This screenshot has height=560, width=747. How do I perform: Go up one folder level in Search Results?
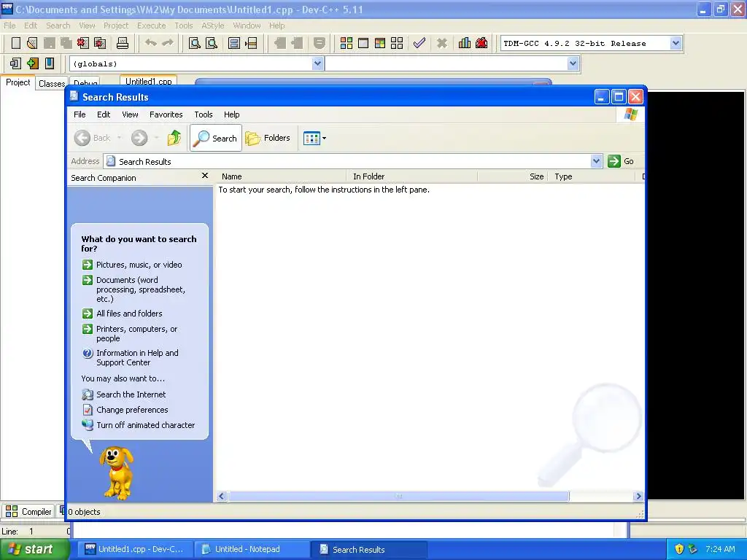click(x=174, y=138)
